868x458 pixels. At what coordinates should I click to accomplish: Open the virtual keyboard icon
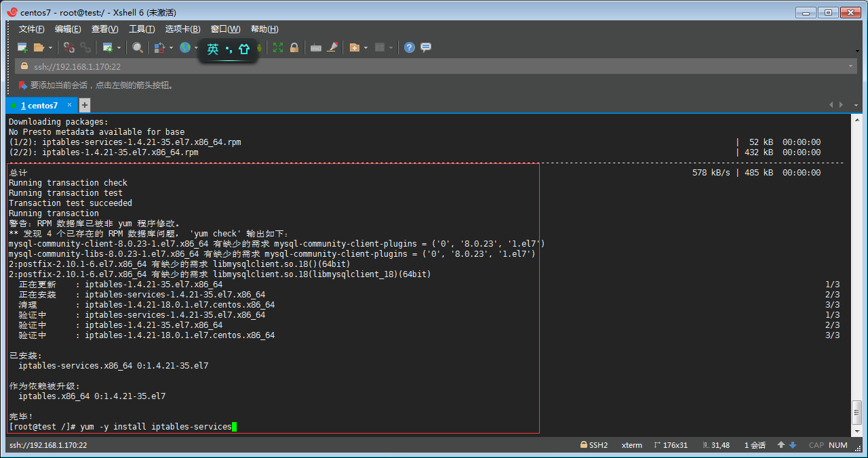315,47
